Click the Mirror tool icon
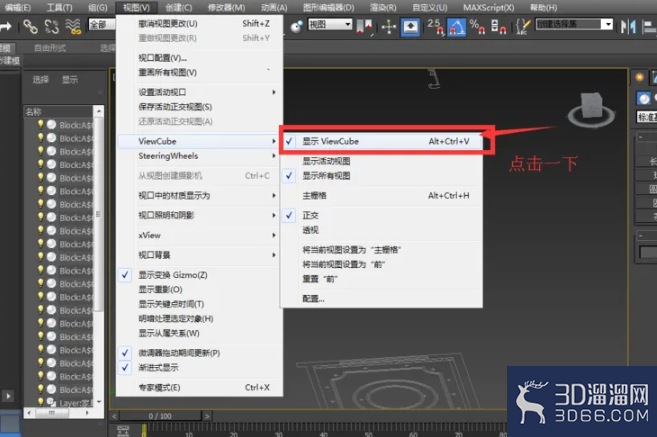The height and width of the screenshot is (437, 657). 628,27
